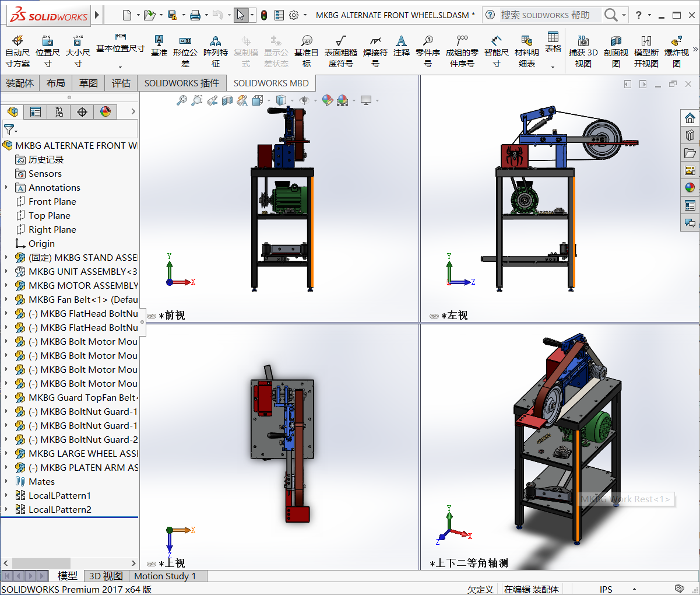The height and width of the screenshot is (595, 700).
Task: Open DisplayManager color-ball tab icon
Action: click(x=105, y=111)
